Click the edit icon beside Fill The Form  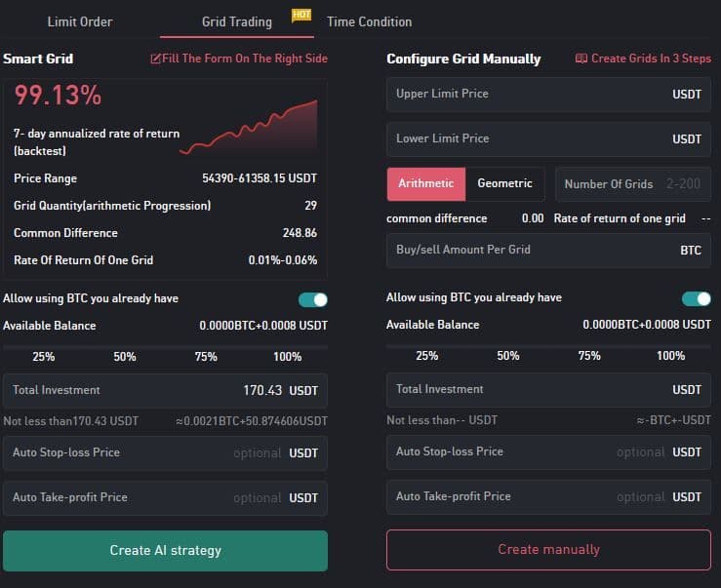click(x=156, y=59)
